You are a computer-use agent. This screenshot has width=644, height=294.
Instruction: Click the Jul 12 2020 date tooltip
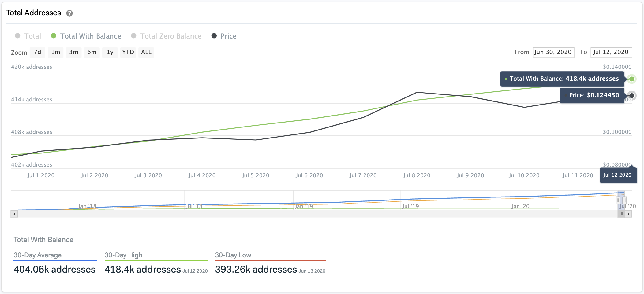(618, 175)
